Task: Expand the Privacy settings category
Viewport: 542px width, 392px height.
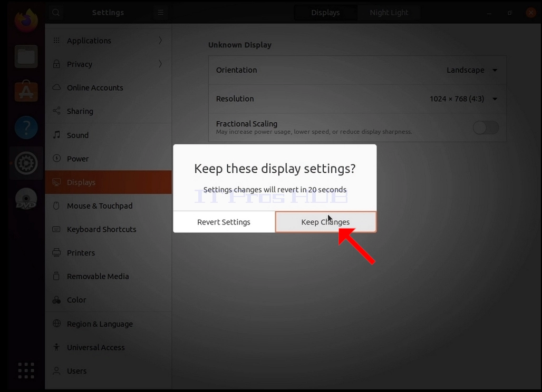Action: pyautogui.click(x=108, y=64)
